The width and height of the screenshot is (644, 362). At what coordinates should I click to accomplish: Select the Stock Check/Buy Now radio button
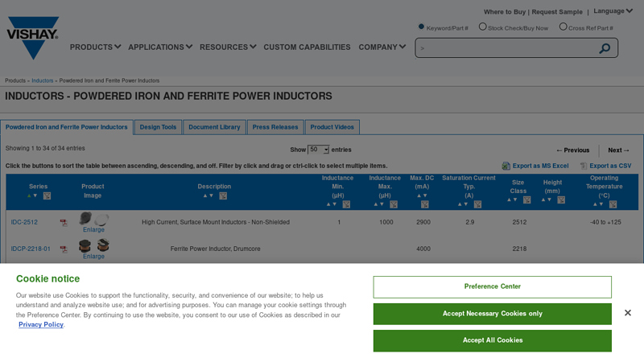click(x=482, y=27)
